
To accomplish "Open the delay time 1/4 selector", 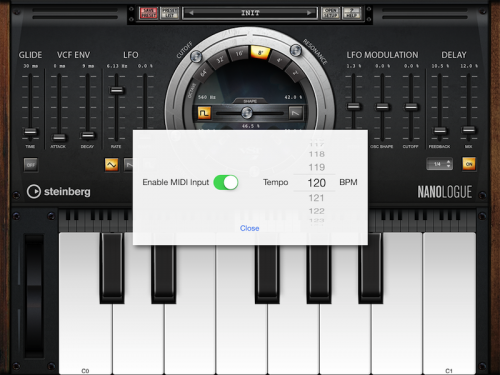I will [x=440, y=164].
